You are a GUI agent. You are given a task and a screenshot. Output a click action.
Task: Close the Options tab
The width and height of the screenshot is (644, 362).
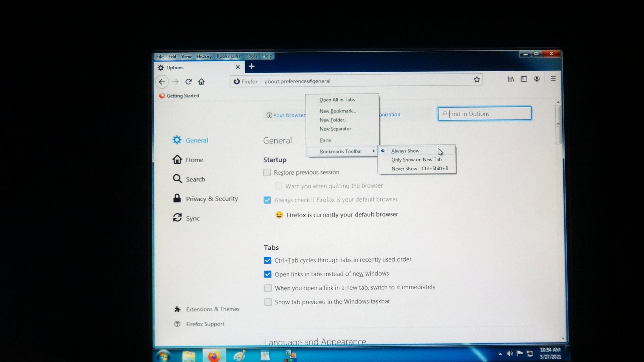pyautogui.click(x=238, y=67)
